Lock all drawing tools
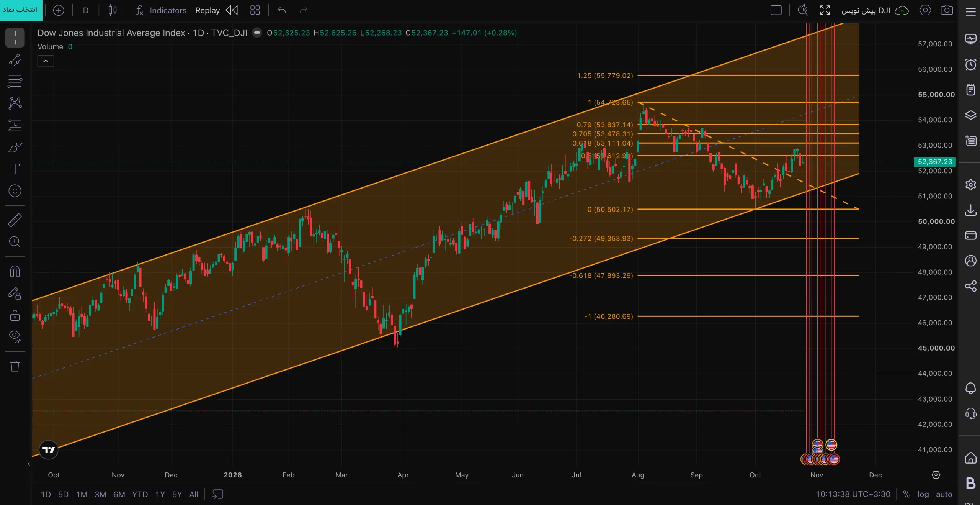The image size is (980, 505). (x=15, y=315)
